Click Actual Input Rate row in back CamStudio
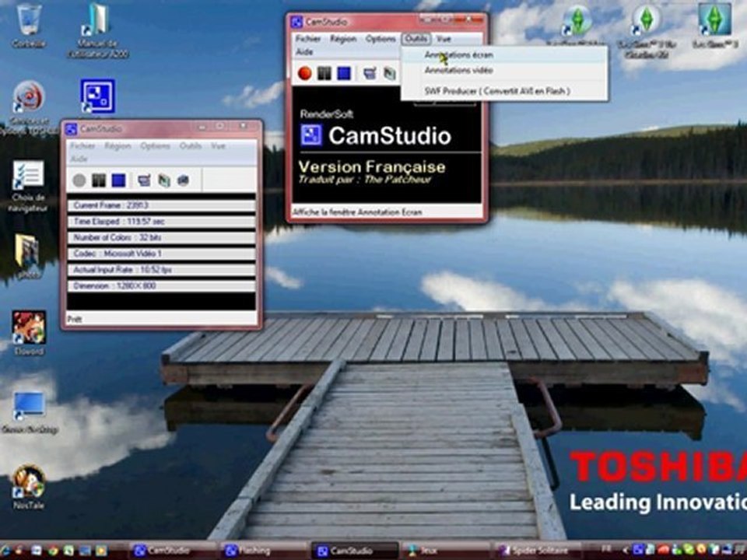 (162, 270)
